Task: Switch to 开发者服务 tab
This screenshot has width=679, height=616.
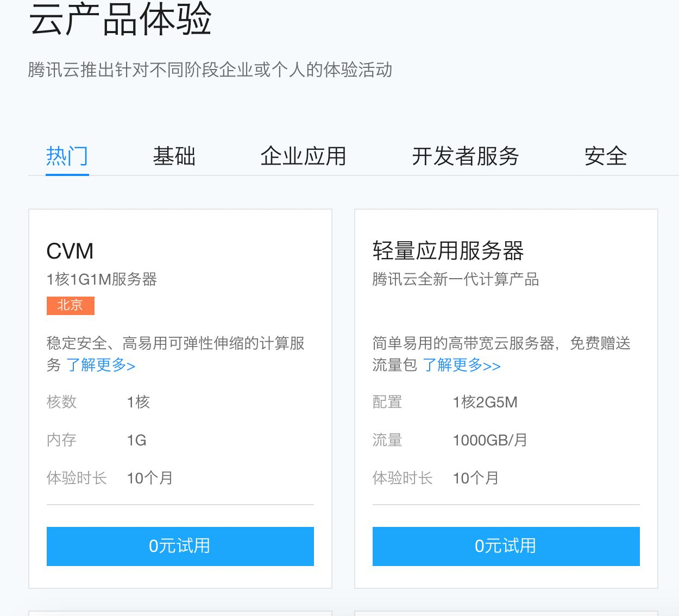Action: (466, 156)
